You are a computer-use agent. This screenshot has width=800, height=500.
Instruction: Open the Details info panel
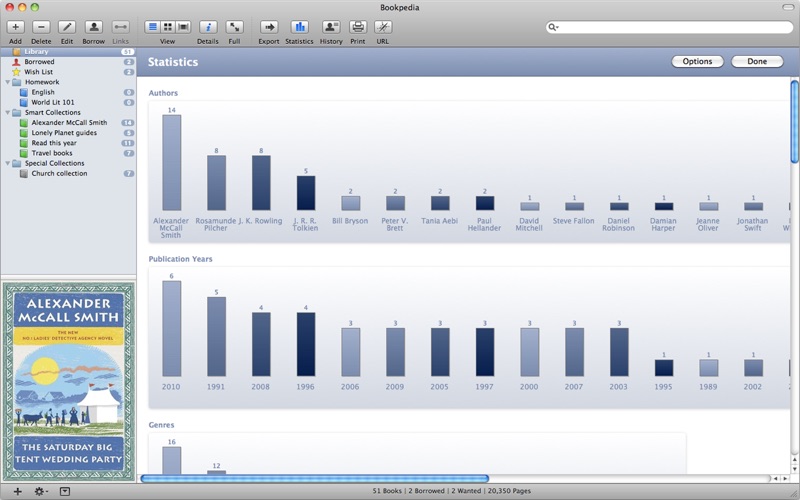(x=208, y=27)
